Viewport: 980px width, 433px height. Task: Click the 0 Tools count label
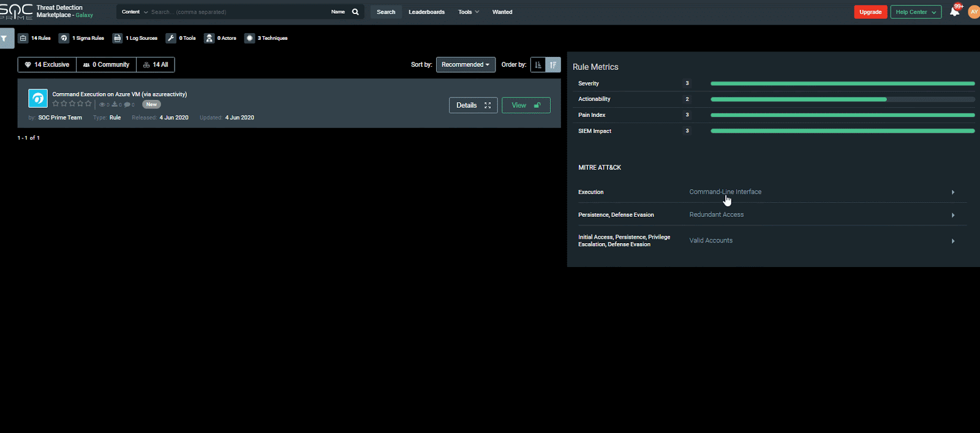[x=187, y=38]
